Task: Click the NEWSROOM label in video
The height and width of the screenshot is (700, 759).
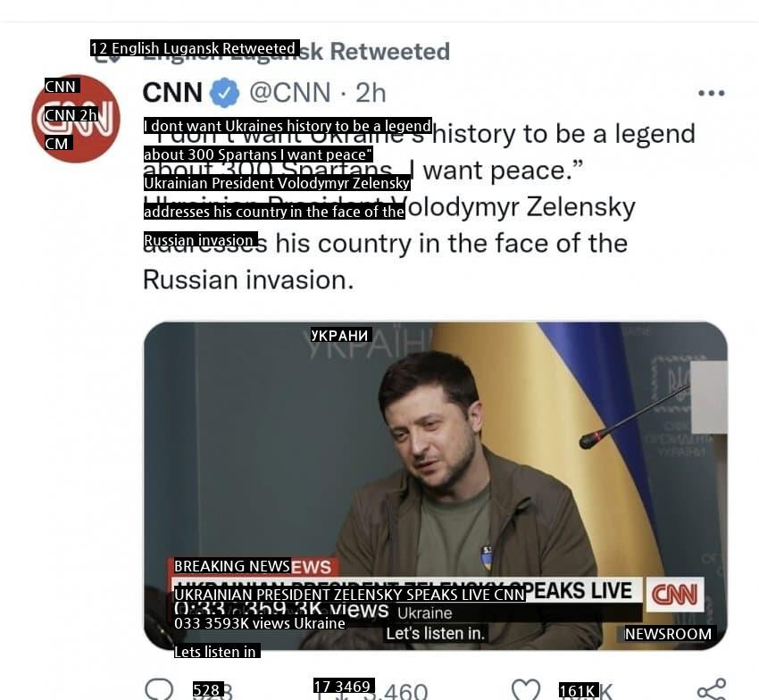Action: coord(668,634)
